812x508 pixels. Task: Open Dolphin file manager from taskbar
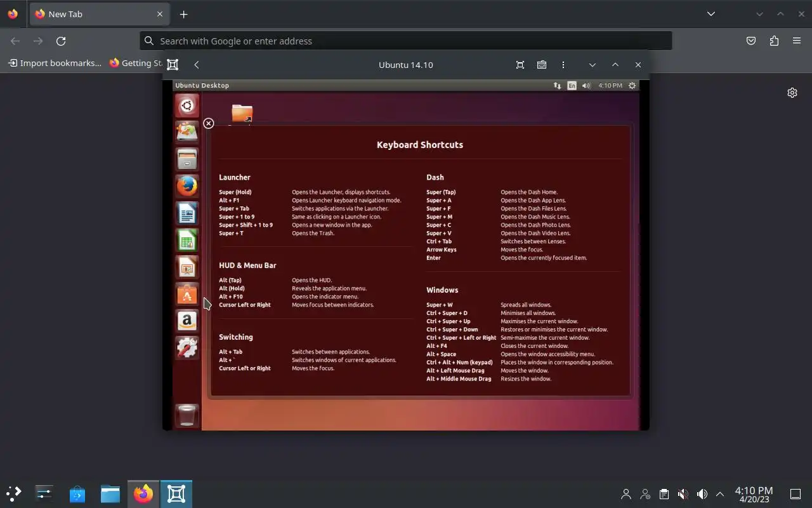pyautogui.click(x=110, y=493)
